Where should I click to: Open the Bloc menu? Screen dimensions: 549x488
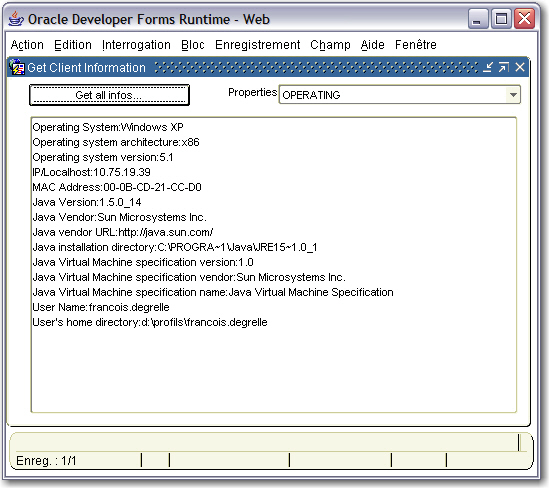pyautogui.click(x=193, y=45)
